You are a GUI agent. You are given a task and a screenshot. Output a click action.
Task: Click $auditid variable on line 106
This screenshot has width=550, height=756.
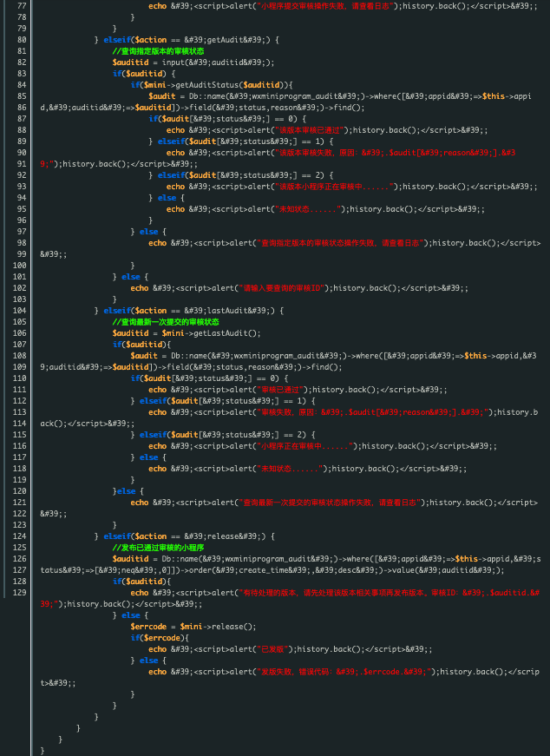coord(130,333)
